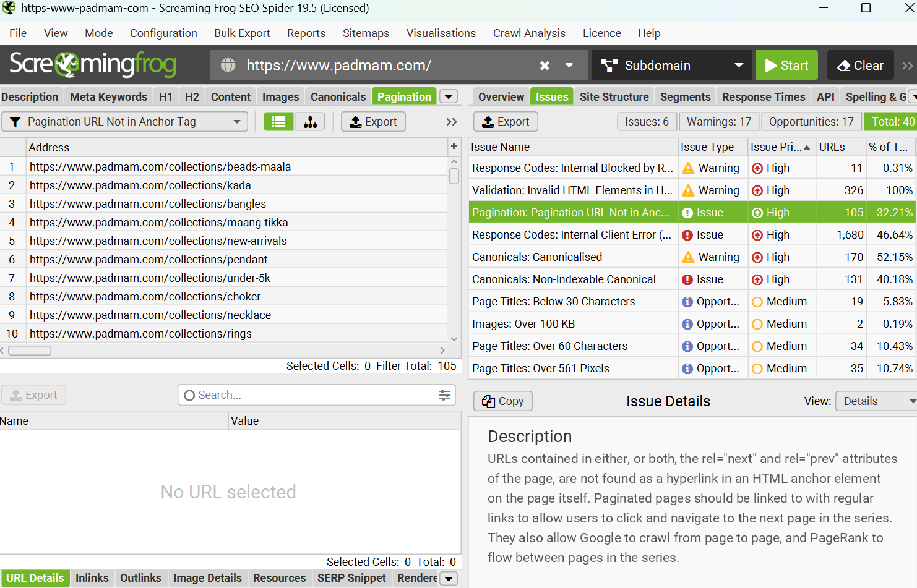Click the add column plus icon
The width and height of the screenshot is (917, 588).
454,147
